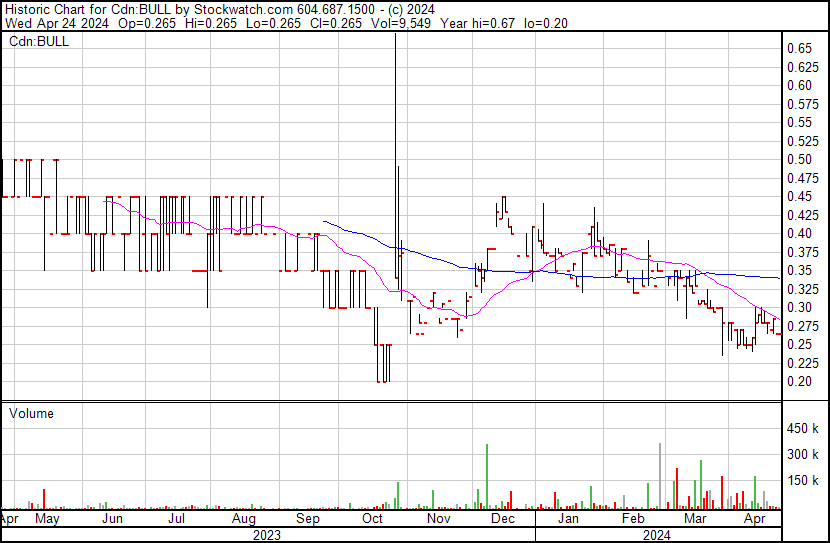Image resolution: width=830 pixels, height=543 pixels.
Task: Click the chart title mentioning Stockwatch.com
Action: 220,9
